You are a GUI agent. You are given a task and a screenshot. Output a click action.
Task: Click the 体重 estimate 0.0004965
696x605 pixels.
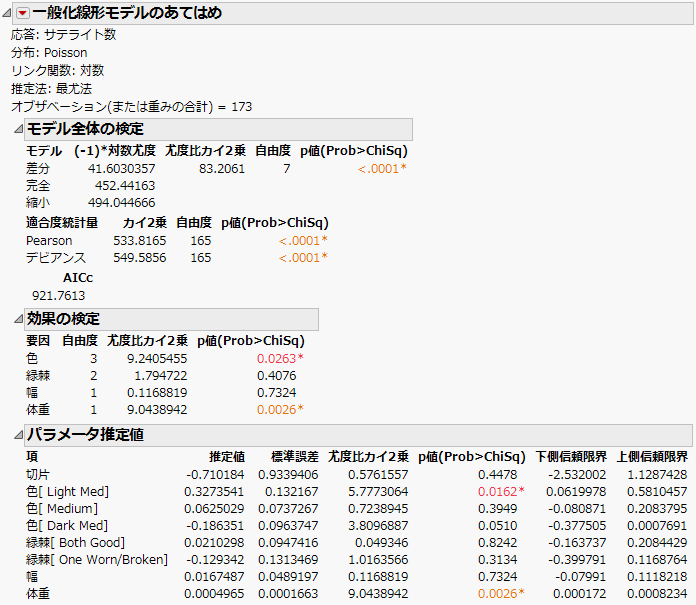point(214,594)
